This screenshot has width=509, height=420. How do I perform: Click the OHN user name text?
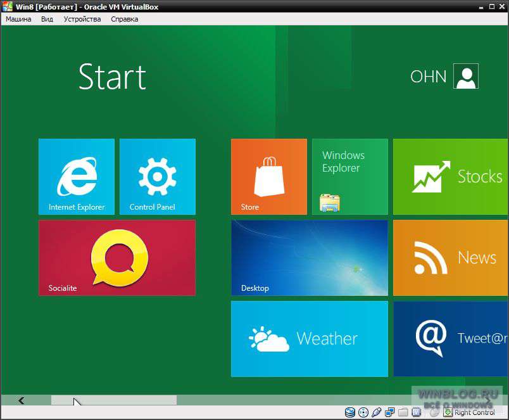click(x=429, y=77)
